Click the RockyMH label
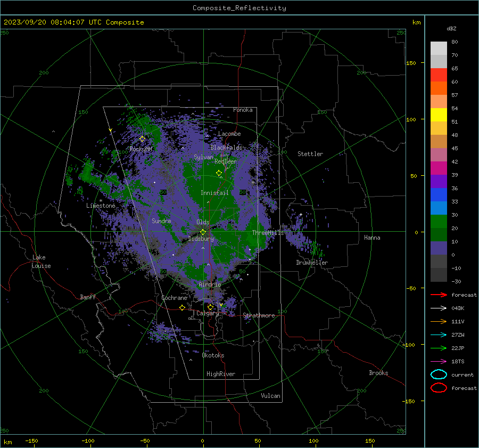This screenshot has width=479, height=448. pos(141,149)
